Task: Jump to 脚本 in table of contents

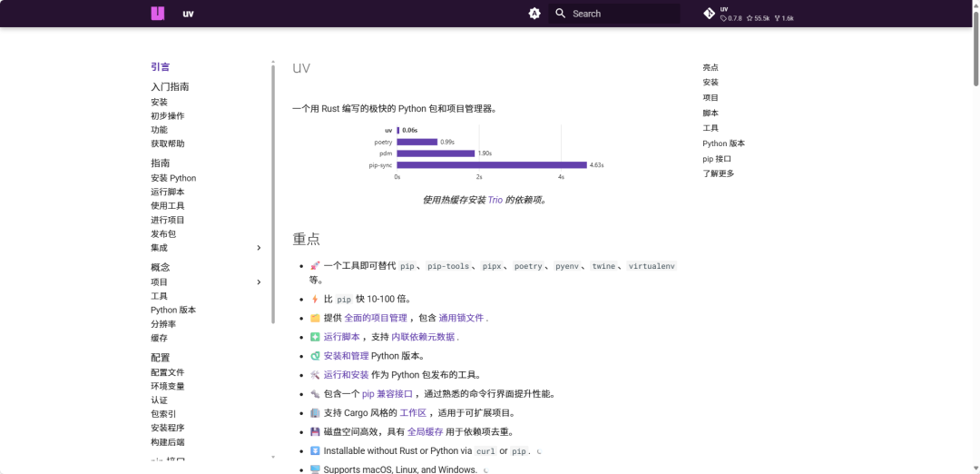Action: [710, 114]
